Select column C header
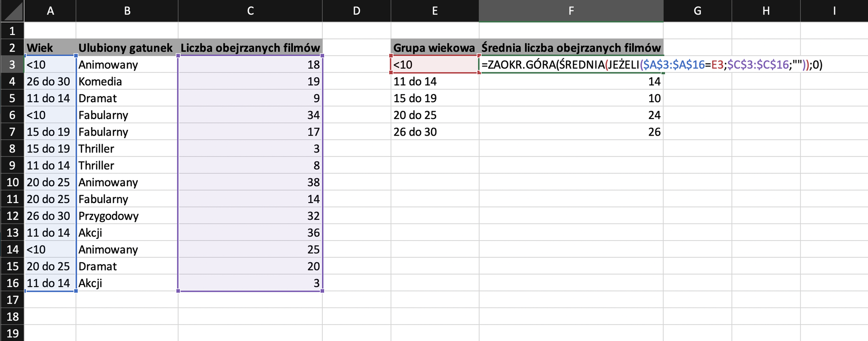Viewport: 868px width, 341px height. pyautogui.click(x=250, y=11)
